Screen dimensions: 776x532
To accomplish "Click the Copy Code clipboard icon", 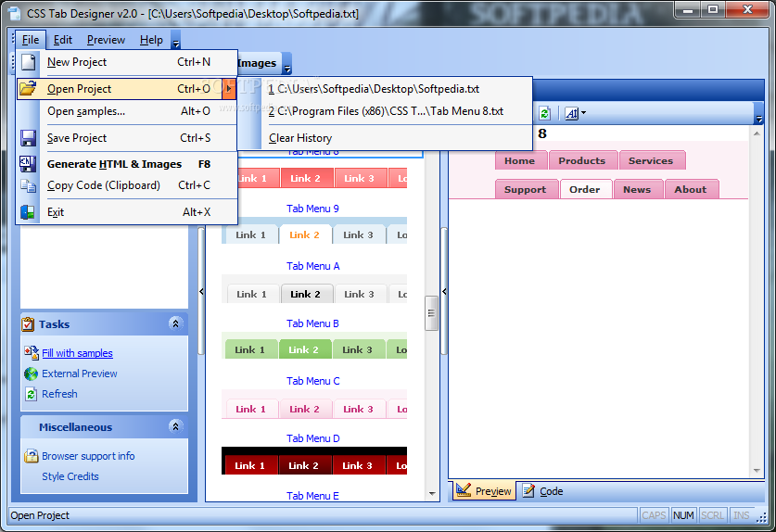I will click(28, 185).
